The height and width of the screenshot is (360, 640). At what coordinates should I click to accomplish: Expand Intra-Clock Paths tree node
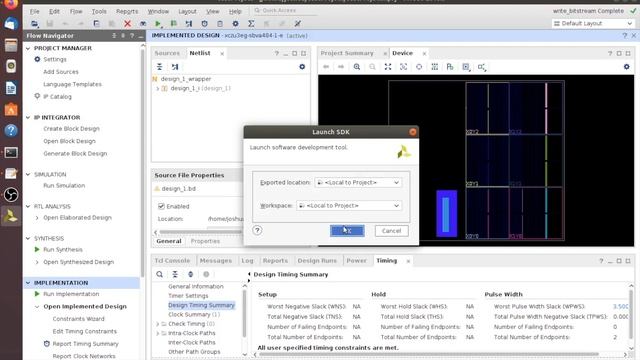coord(158,333)
